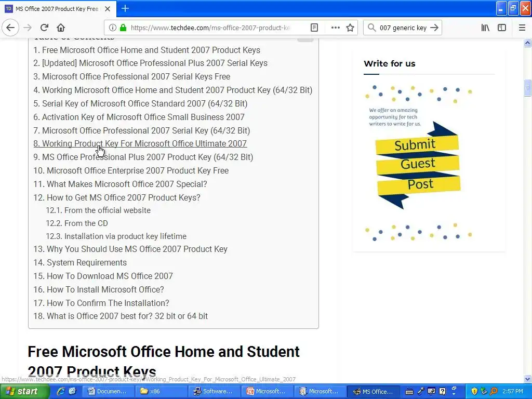Open the Firefox home page
Screen dimensions: 532x399
click(61, 28)
